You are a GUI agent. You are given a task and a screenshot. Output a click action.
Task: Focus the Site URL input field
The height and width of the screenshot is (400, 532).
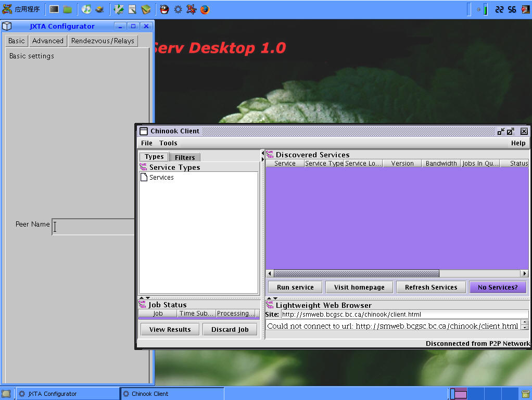(x=405, y=315)
